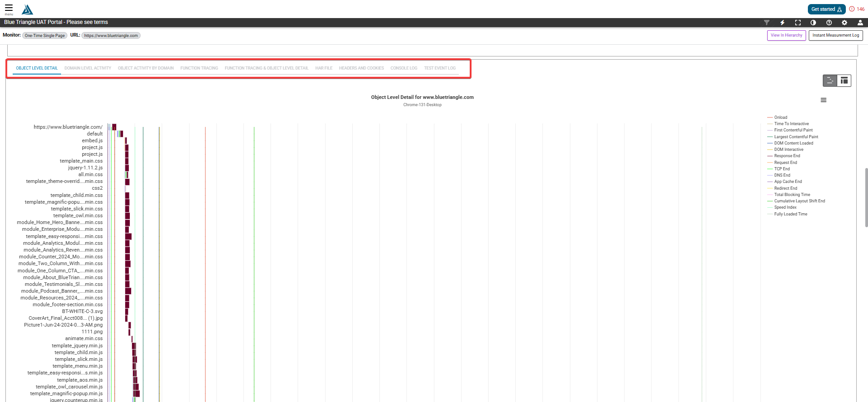Toggle fullscreen expand icon

click(798, 23)
